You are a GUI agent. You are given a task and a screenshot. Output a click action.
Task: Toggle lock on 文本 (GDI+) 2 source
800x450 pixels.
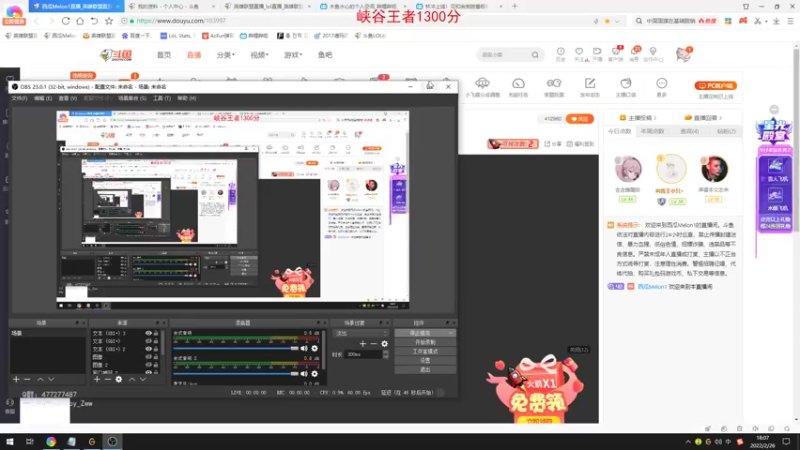click(156, 349)
